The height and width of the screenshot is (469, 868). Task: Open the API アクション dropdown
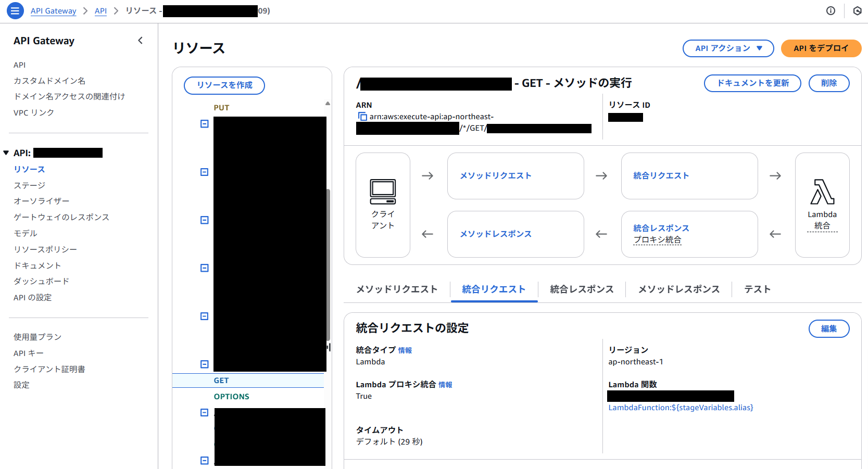coord(728,48)
